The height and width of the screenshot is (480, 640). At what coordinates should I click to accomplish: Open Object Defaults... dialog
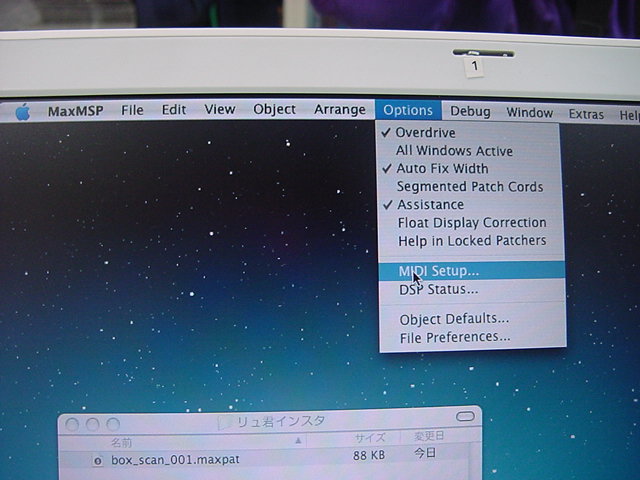tap(473, 319)
